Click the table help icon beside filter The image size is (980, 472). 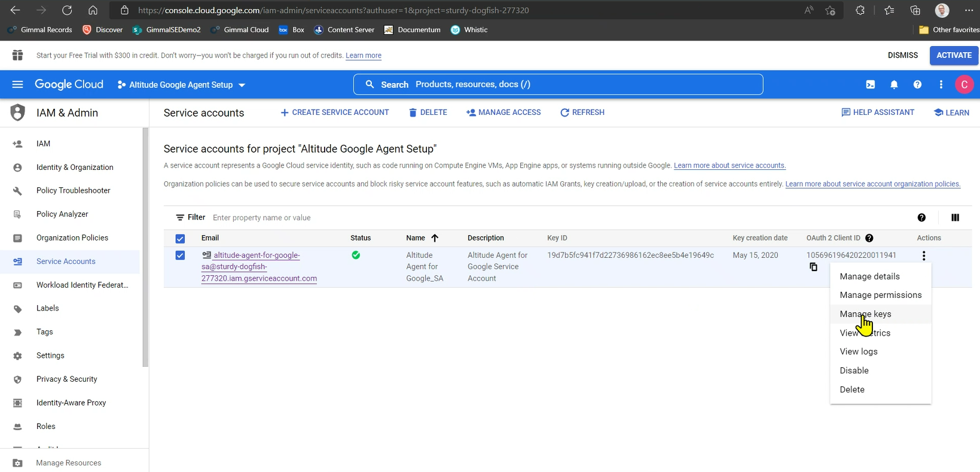pos(921,218)
